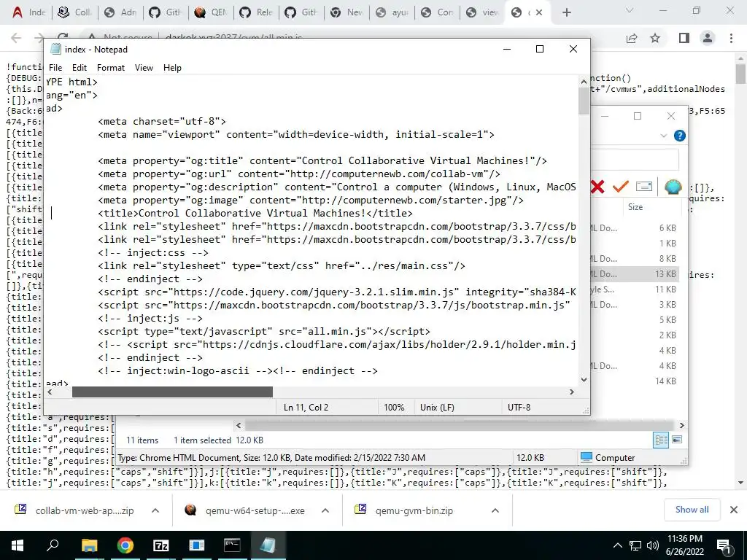Click the volume speaker tray icon

653,545
